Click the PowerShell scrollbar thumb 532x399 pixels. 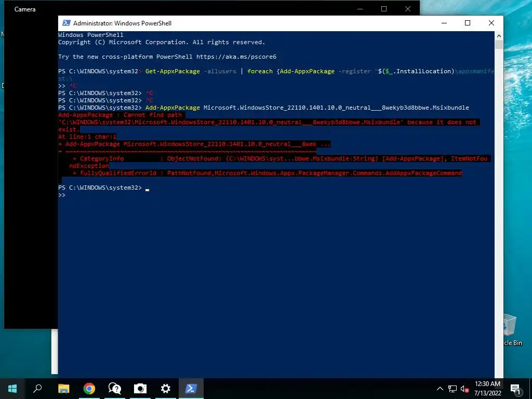[x=499, y=45]
